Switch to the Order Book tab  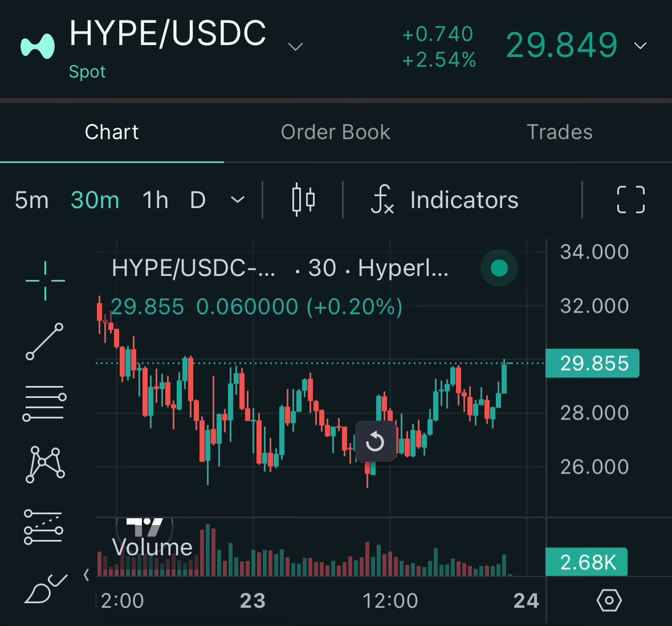[x=336, y=132]
